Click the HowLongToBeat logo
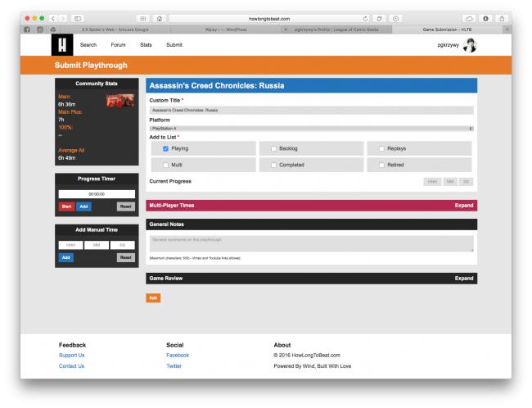The image size is (532, 408). 62,45
